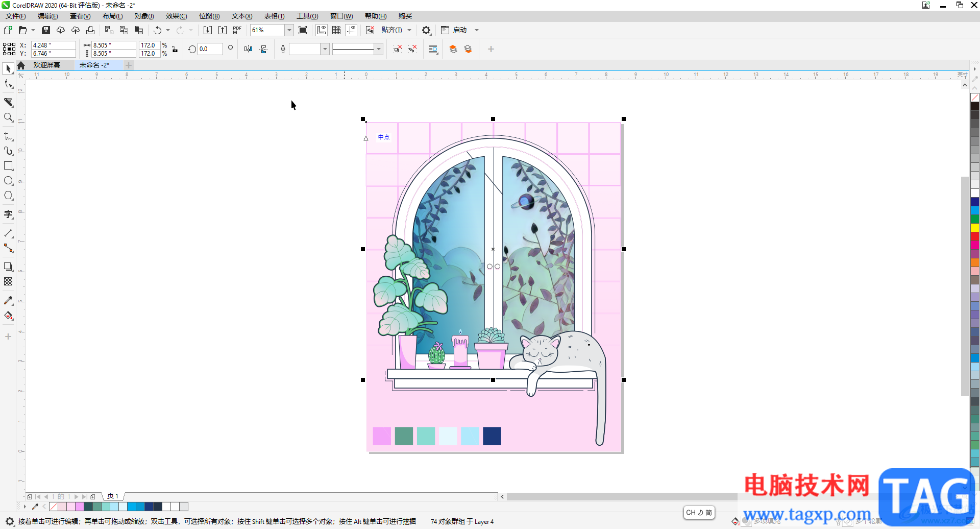Screen dimensions: 980x529
Task: Click the vertical scrollbar thumb
Action: (x=965, y=286)
